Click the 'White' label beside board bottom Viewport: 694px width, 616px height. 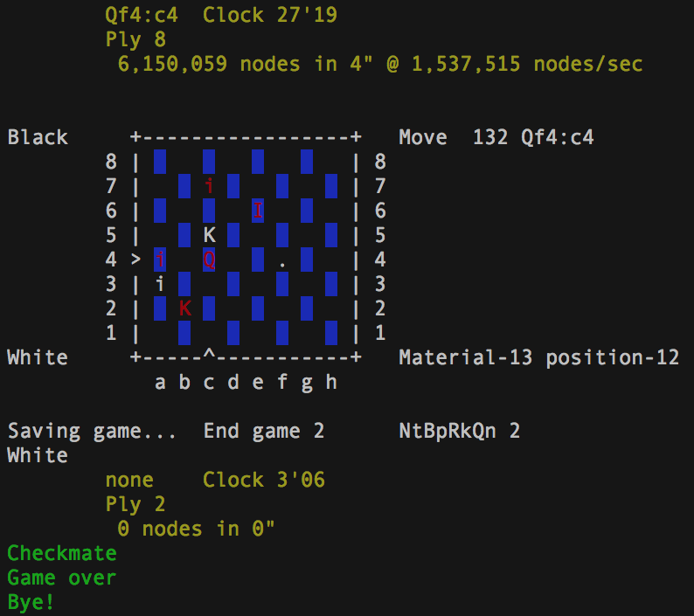click(x=38, y=357)
